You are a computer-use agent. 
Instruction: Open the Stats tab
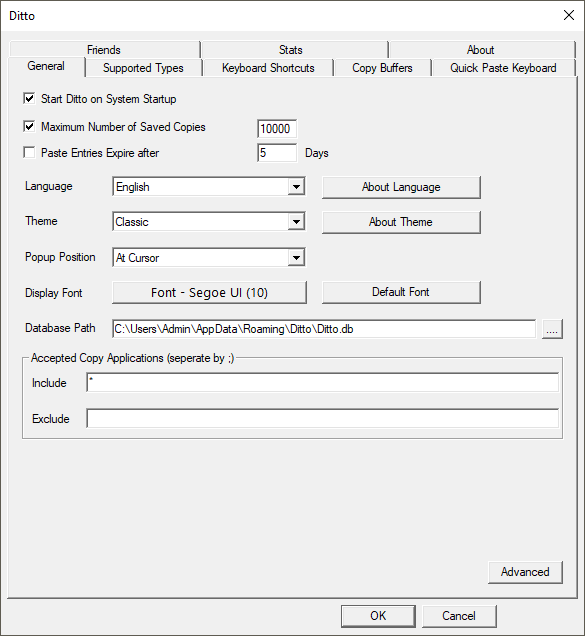point(294,49)
